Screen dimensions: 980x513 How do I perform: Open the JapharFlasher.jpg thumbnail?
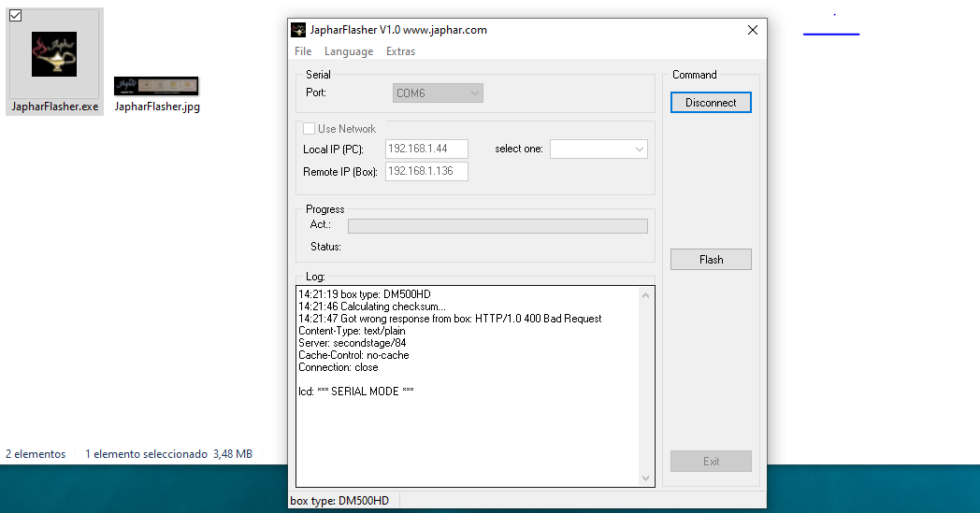(x=156, y=86)
